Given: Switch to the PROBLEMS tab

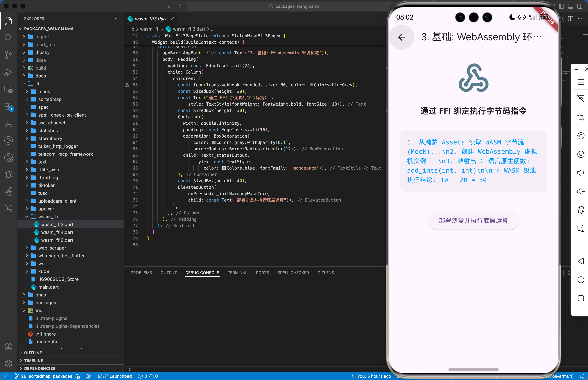Looking at the screenshot, I should 141,273.
